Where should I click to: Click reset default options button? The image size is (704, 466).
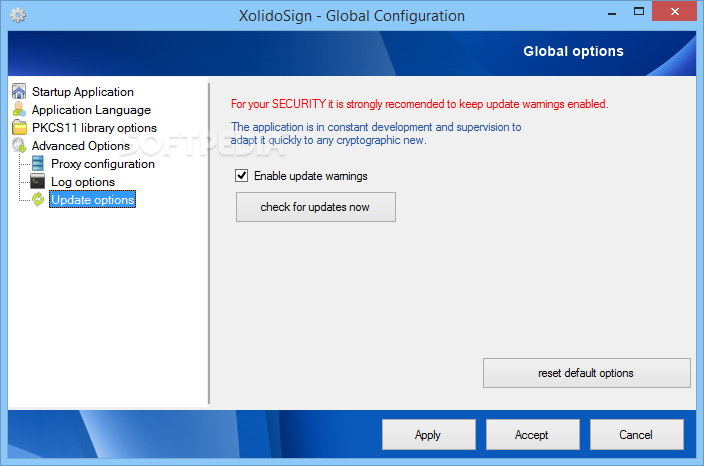(x=586, y=373)
